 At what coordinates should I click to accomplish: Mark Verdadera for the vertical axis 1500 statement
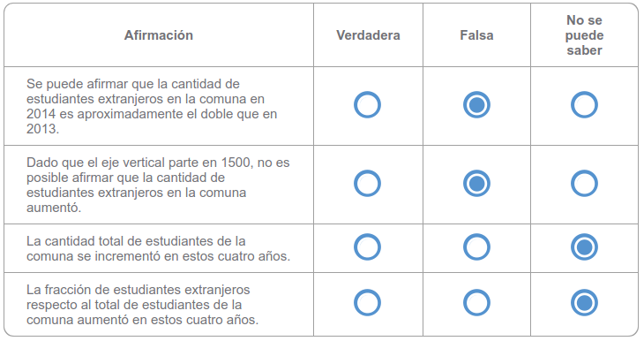[367, 184]
